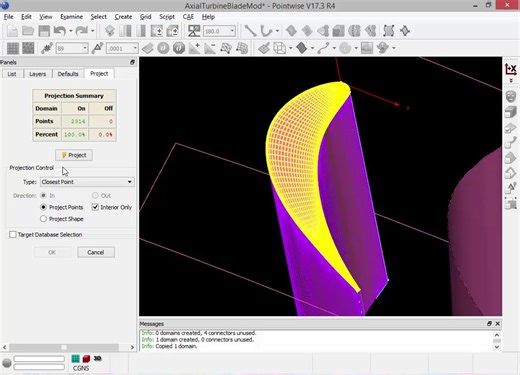Select the Out direction radio button

click(x=95, y=195)
